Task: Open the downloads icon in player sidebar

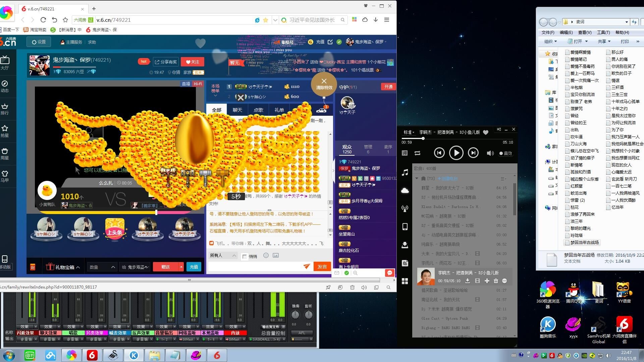Action: pyautogui.click(x=405, y=245)
